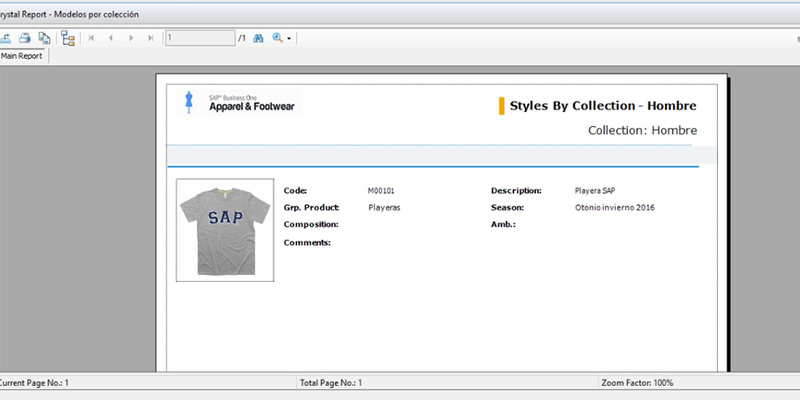Image resolution: width=800 pixels, height=400 pixels.
Task: Click the Copy icon in toolbar
Action: (44, 38)
